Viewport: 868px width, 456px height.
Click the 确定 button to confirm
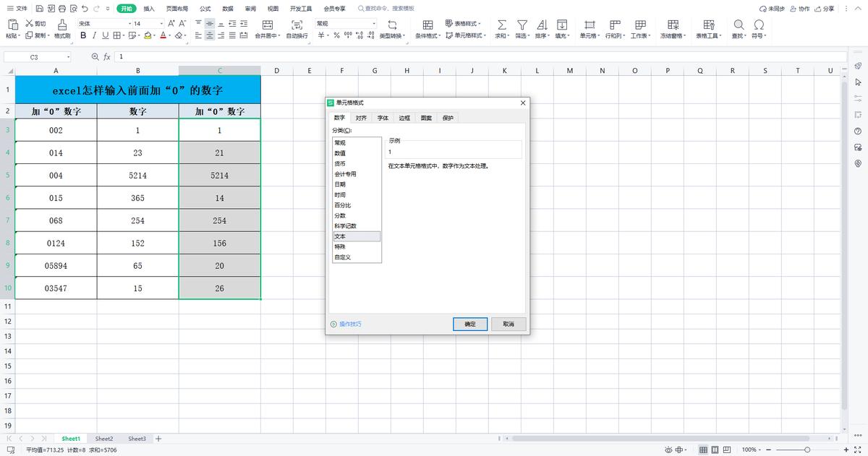pyautogui.click(x=470, y=324)
